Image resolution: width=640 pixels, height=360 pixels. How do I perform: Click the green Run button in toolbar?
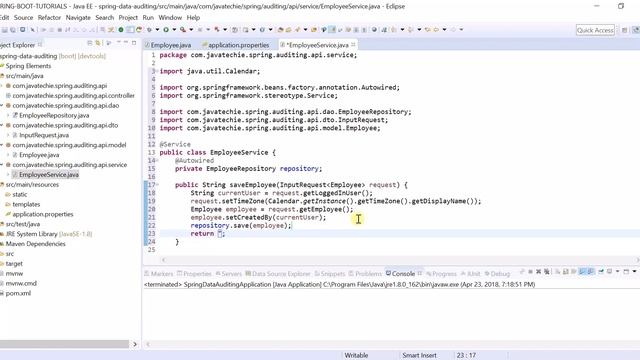(166, 30)
